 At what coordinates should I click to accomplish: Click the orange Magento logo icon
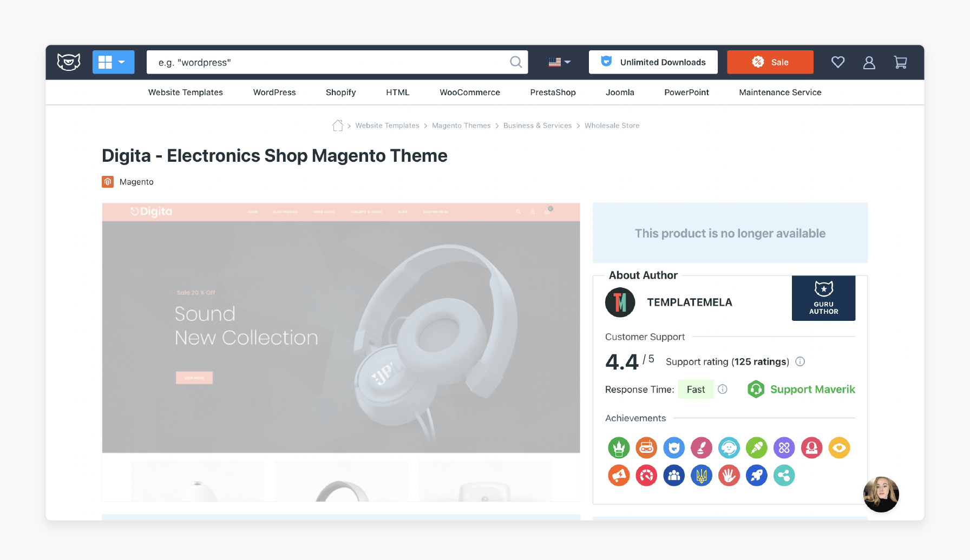[108, 182]
